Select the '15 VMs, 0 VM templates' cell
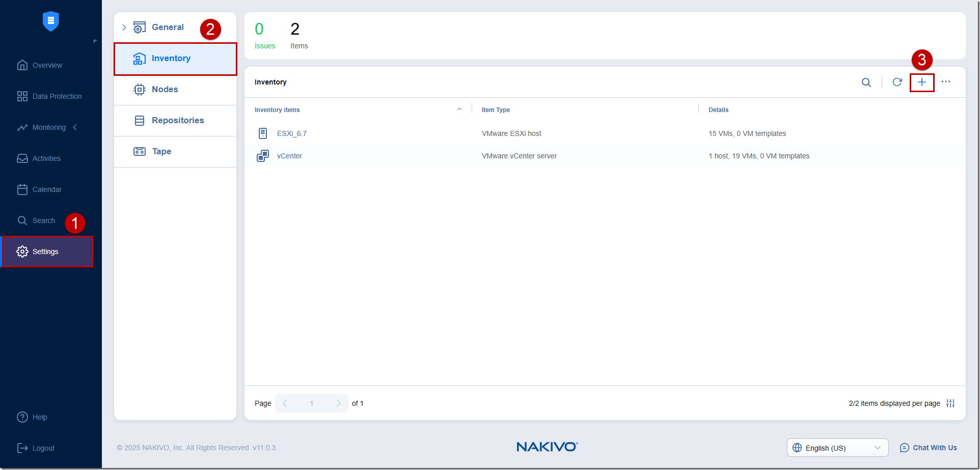Screen dimensions: 980x470 (x=747, y=133)
